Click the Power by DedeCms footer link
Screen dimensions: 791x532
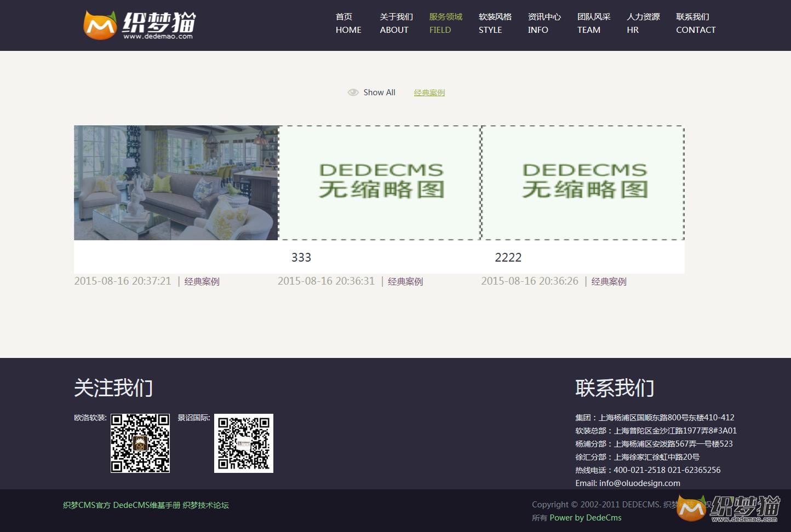pos(586,518)
